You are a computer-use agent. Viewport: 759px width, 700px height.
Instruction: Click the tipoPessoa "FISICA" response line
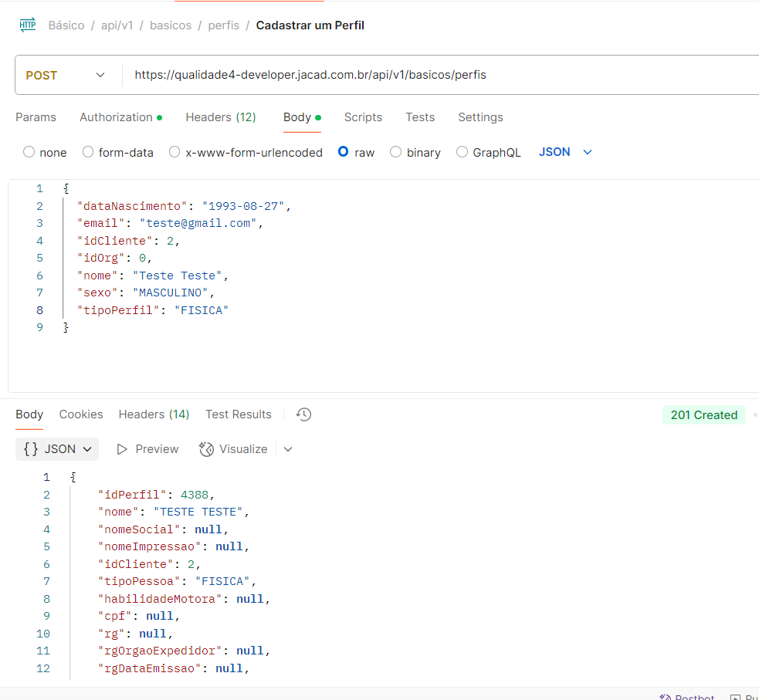(177, 581)
